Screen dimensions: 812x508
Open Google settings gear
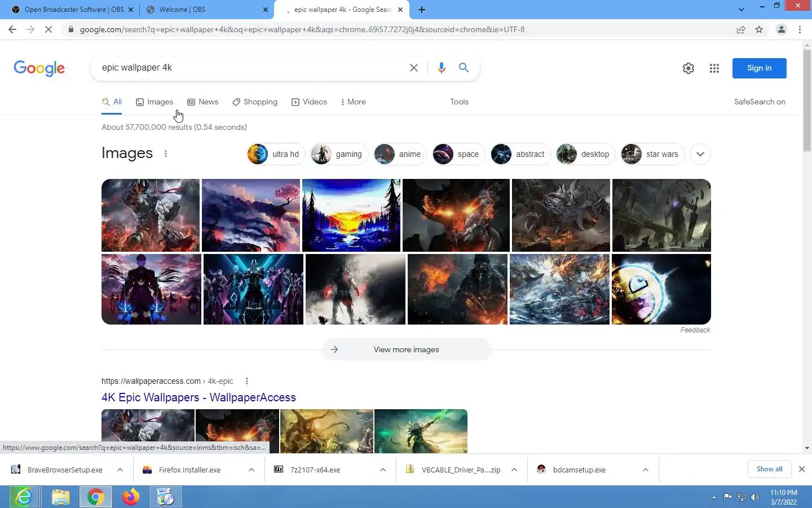click(689, 68)
